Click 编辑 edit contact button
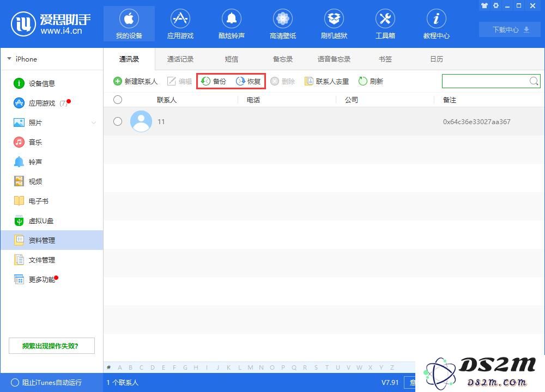This screenshot has width=545, height=392. [180, 81]
